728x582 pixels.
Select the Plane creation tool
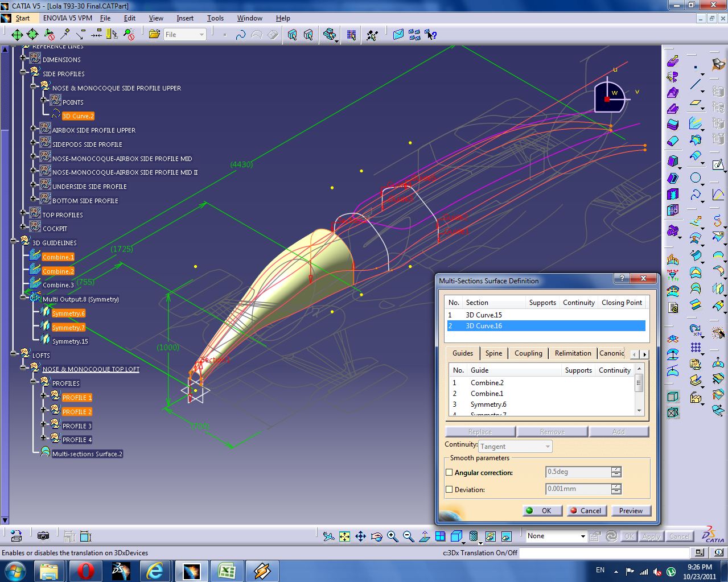(x=696, y=102)
